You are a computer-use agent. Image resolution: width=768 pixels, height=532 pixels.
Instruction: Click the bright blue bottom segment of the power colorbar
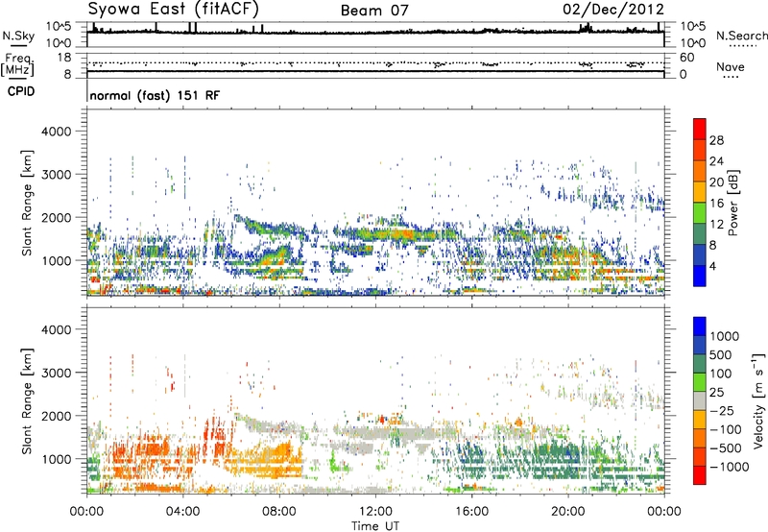coord(700,276)
